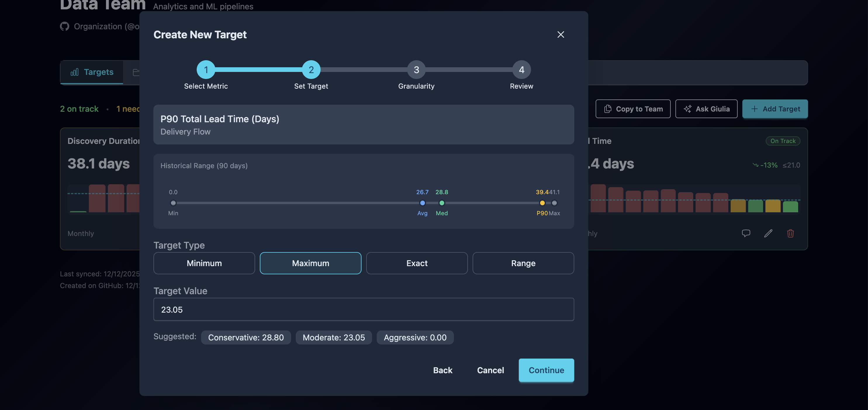Click the comment icon on target card
This screenshot has height=410, width=868.
click(746, 233)
